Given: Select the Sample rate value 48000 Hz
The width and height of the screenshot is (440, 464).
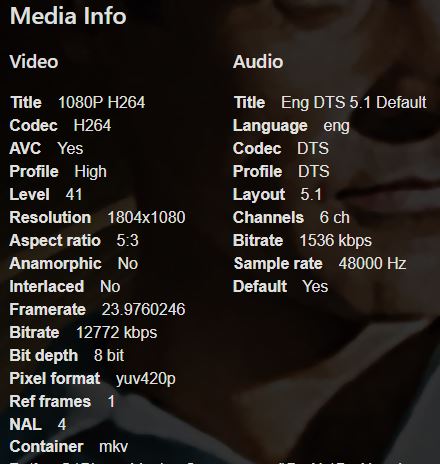Looking at the screenshot, I should 372,263.
